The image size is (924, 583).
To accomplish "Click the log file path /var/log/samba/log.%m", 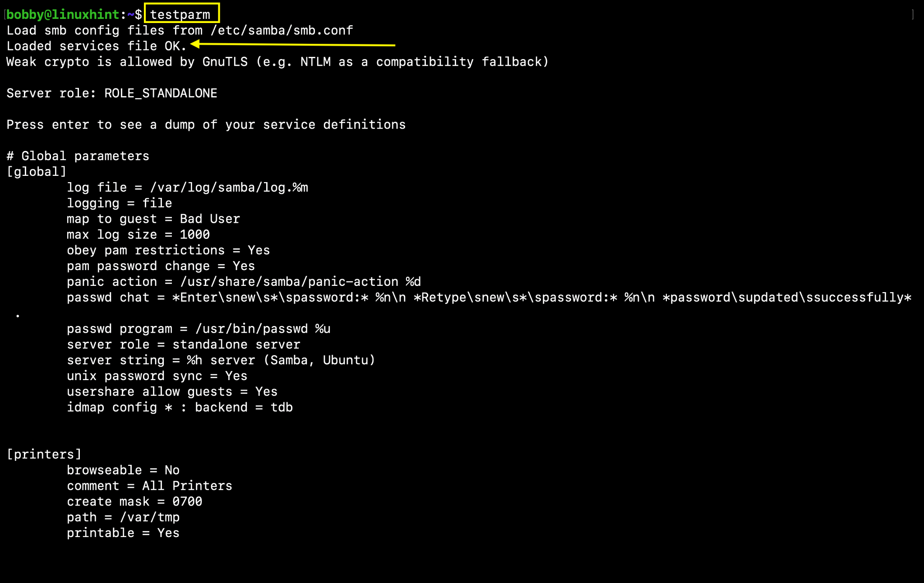I will 229,188.
